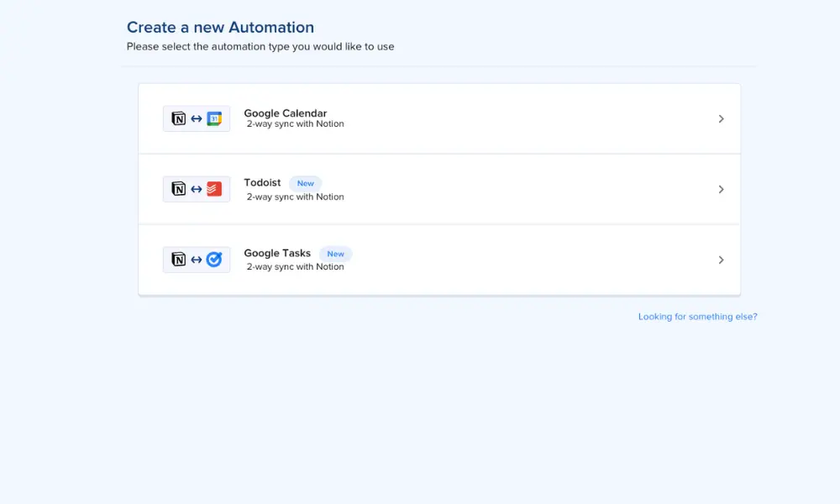
Task: Click the red Todoist logo icon
Action: [x=214, y=188]
